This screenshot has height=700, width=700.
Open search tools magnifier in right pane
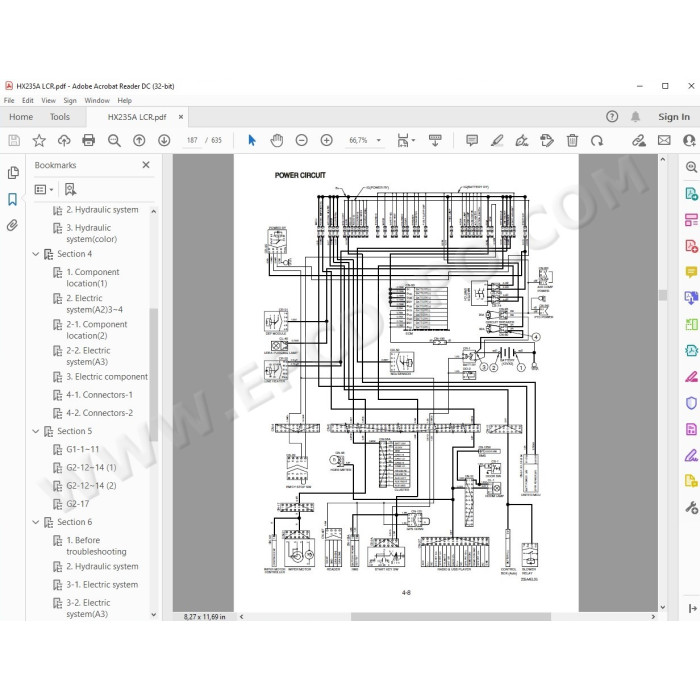691,167
